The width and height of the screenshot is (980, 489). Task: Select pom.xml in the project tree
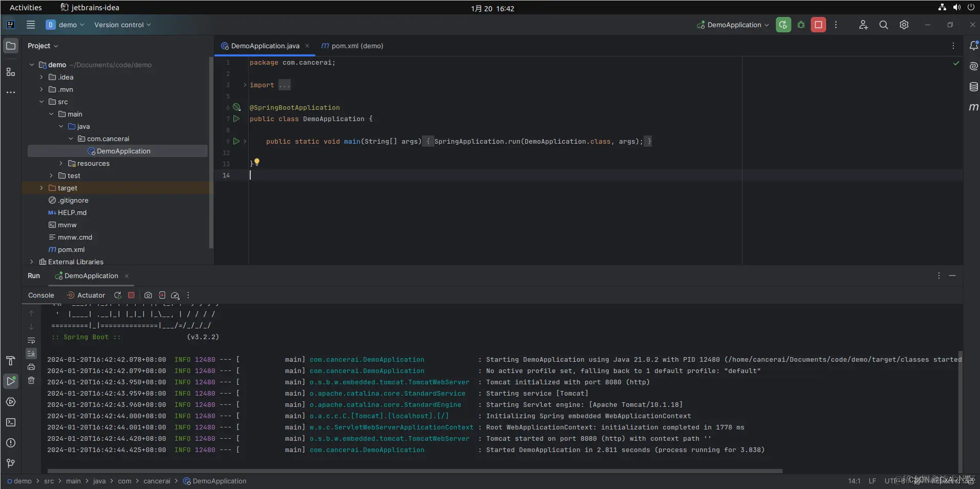71,249
